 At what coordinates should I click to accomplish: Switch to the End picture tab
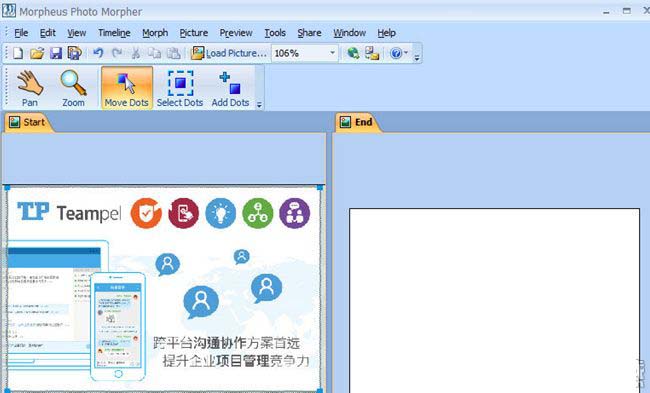pyautogui.click(x=357, y=122)
